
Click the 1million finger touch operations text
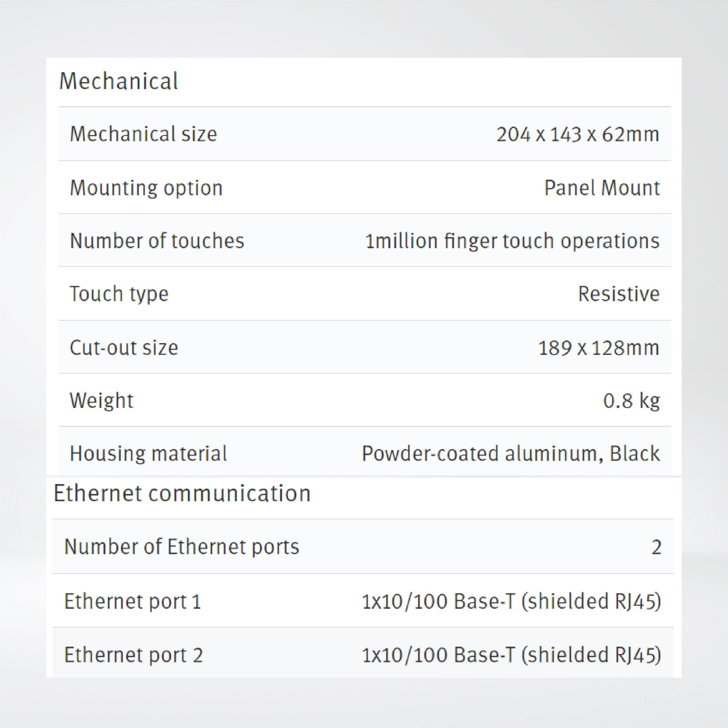512,241
